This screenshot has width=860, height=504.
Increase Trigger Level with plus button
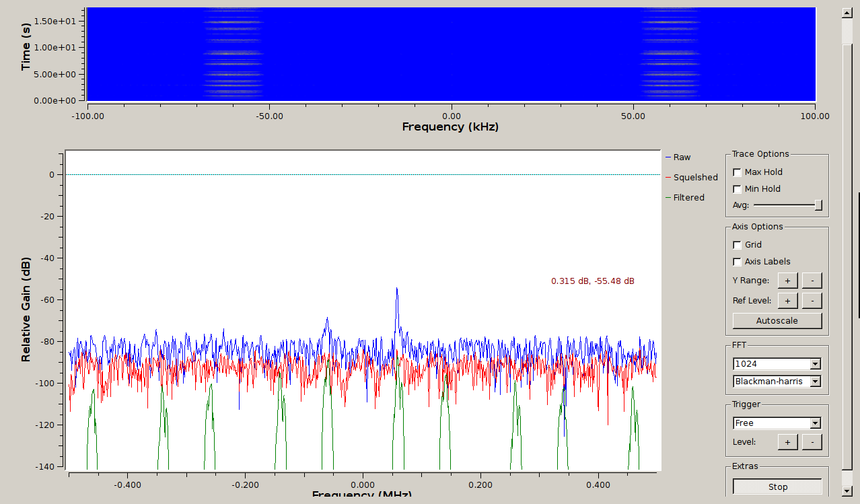(787, 442)
